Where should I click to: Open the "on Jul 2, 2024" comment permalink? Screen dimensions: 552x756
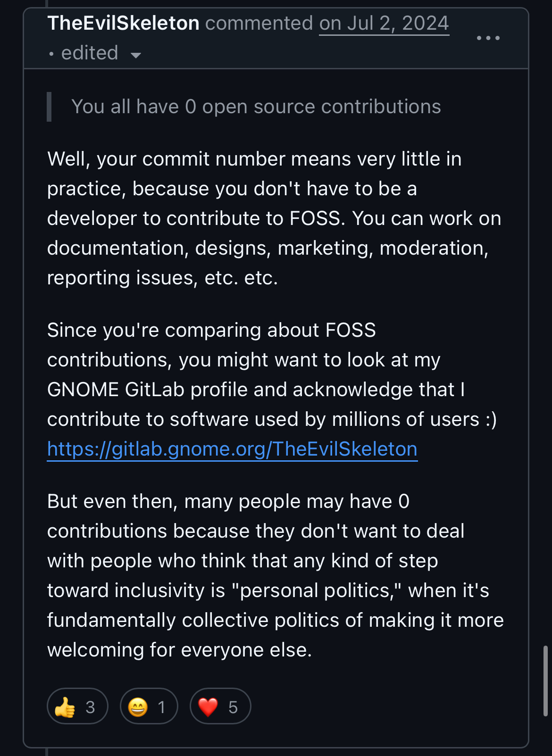384,24
